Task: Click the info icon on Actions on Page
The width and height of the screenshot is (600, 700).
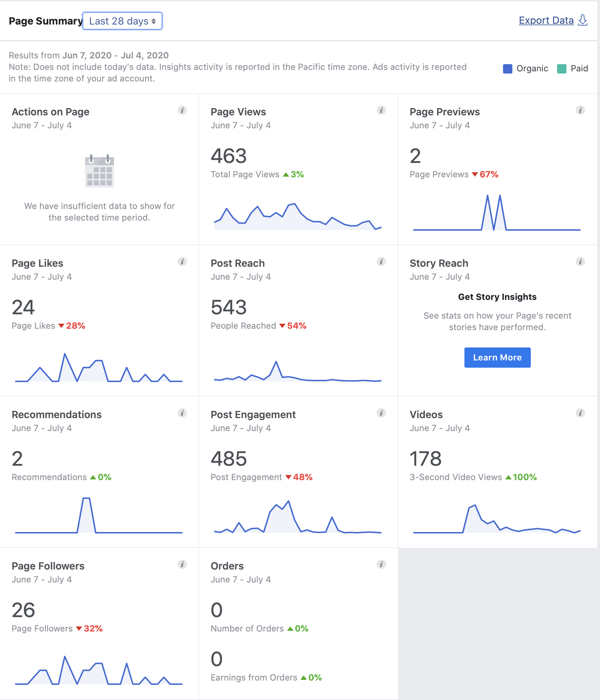Action: pyautogui.click(x=182, y=110)
